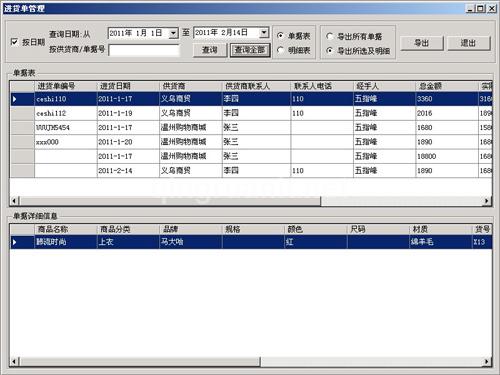500x375 pixels.
Task: Click the 查询 button
Action: [210, 50]
